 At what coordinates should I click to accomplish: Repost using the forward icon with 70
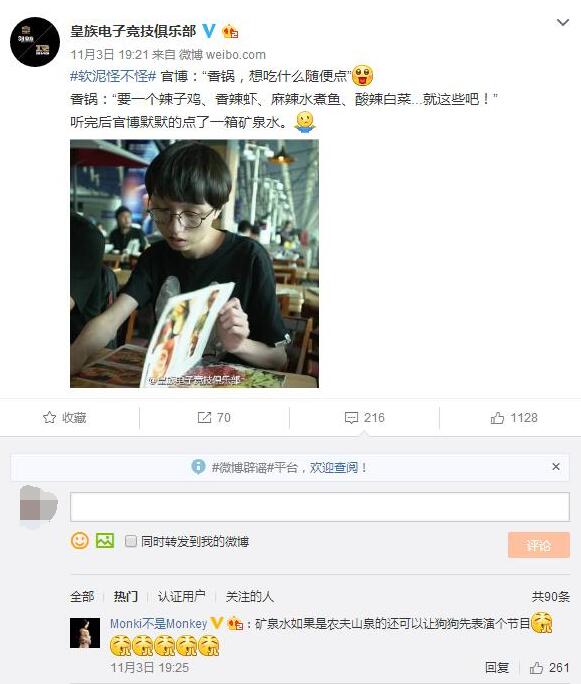click(x=214, y=417)
